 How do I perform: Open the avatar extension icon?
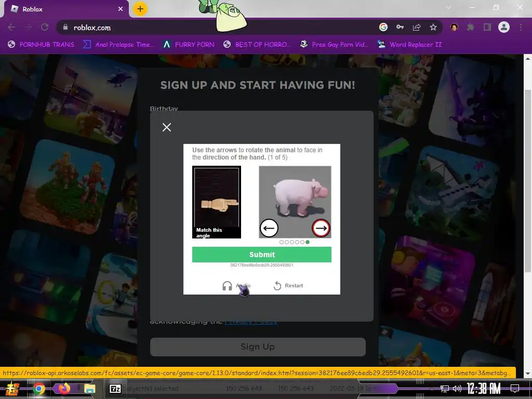[x=454, y=27]
